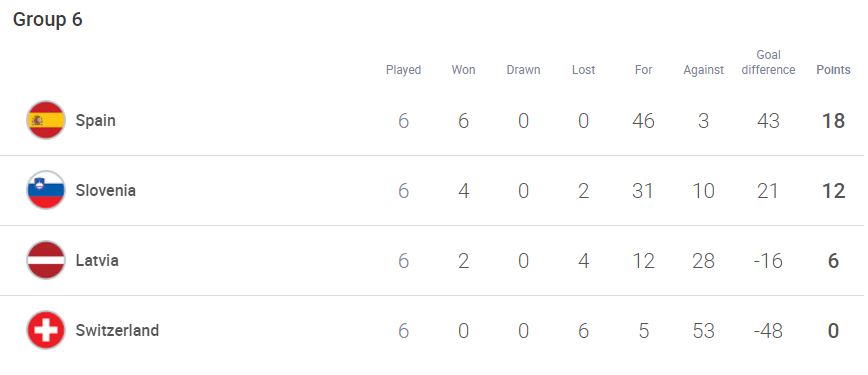Sort by the Won column header
Viewport: 868px width, 375px height.
tap(463, 70)
